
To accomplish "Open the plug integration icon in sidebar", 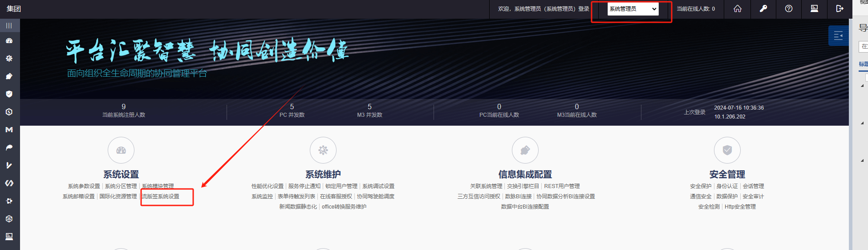I will coord(9,76).
